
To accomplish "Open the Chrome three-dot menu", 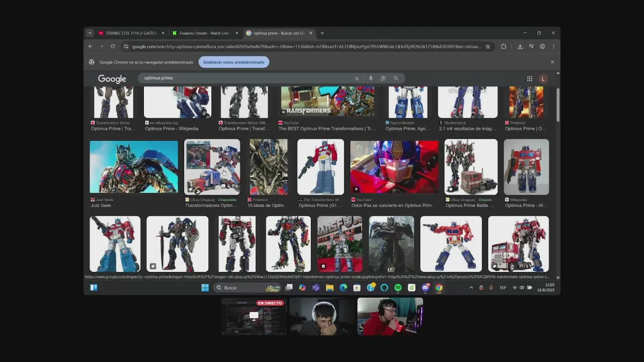I will tap(553, 46).
